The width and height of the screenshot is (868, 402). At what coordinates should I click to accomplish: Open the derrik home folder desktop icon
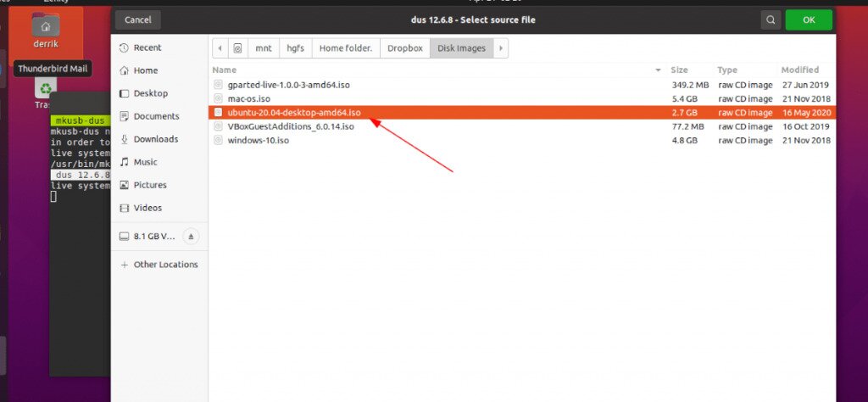coord(46,31)
